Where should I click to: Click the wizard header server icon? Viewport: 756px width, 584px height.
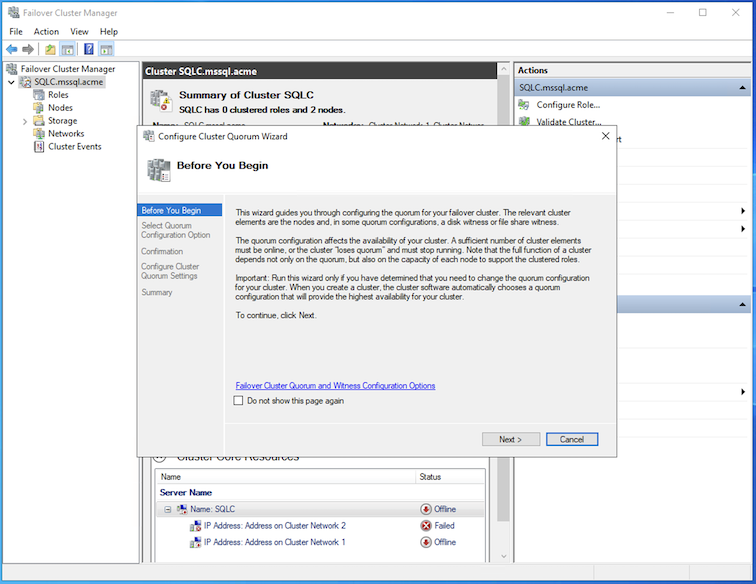[159, 170]
